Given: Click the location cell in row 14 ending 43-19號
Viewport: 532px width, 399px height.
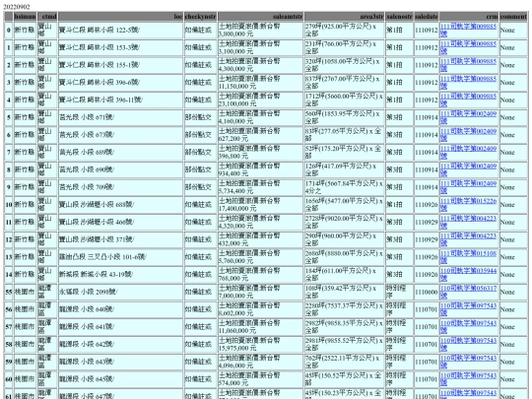Looking at the screenshot, I should pyautogui.click(x=120, y=275).
